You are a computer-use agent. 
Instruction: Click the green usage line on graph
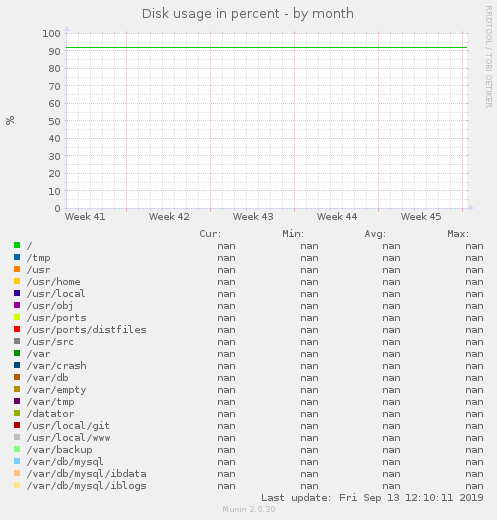(267, 48)
